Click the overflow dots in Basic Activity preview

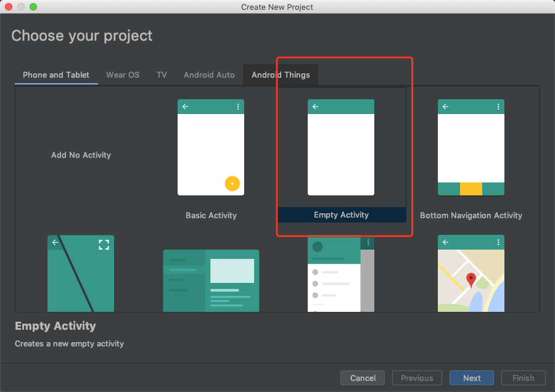pyautogui.click(x=238, y=107)
